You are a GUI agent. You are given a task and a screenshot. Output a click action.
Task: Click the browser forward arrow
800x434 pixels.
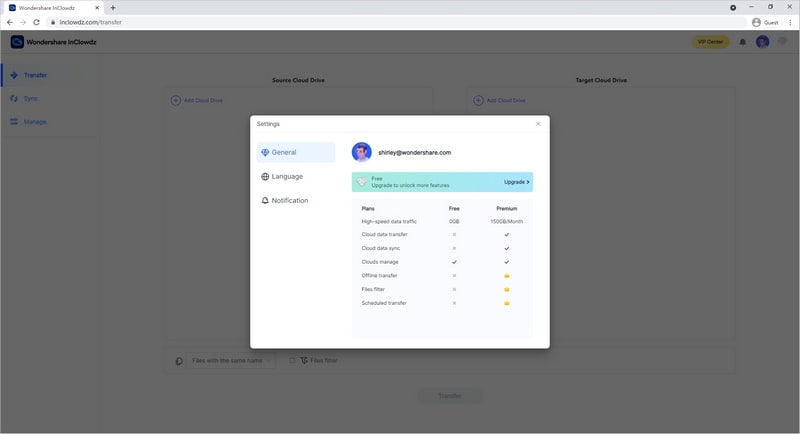(23, 22)
